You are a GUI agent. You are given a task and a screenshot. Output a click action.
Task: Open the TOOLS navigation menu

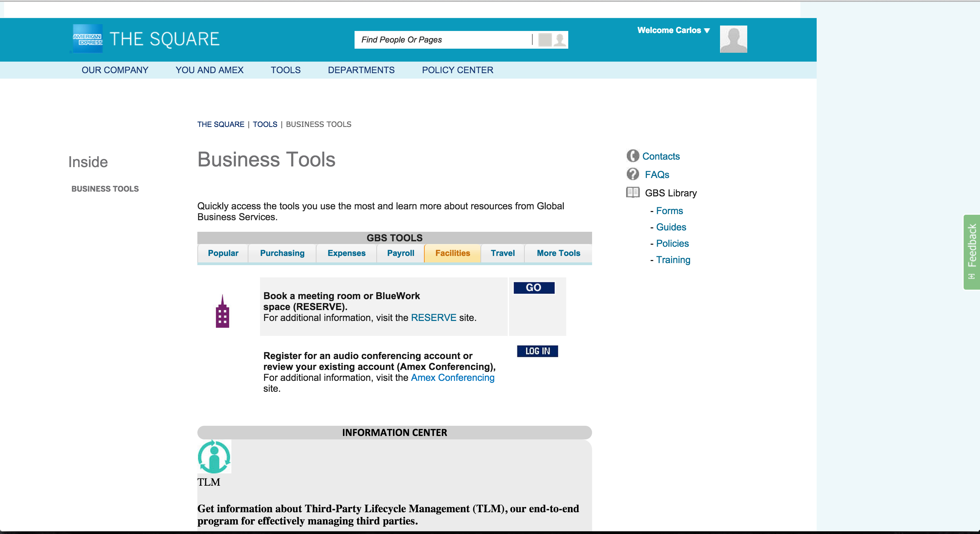286,70
